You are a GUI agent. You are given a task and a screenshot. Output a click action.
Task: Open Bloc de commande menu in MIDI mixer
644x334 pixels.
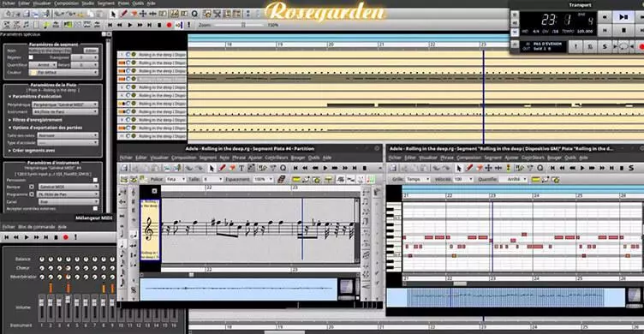point(37,227)
